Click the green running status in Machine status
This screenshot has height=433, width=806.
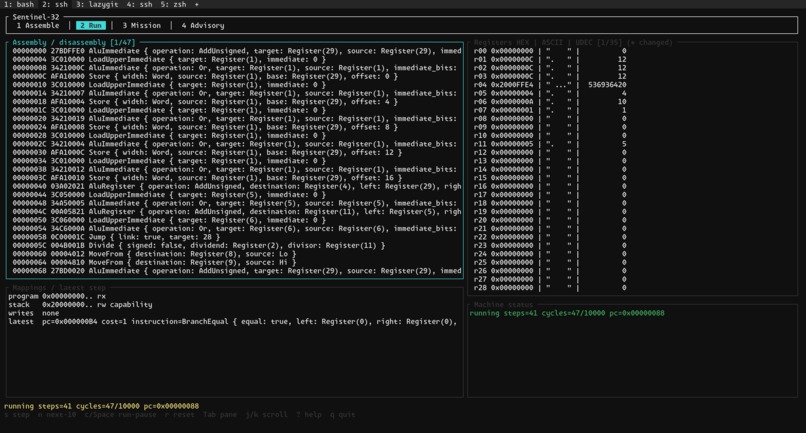coord(566,313)
